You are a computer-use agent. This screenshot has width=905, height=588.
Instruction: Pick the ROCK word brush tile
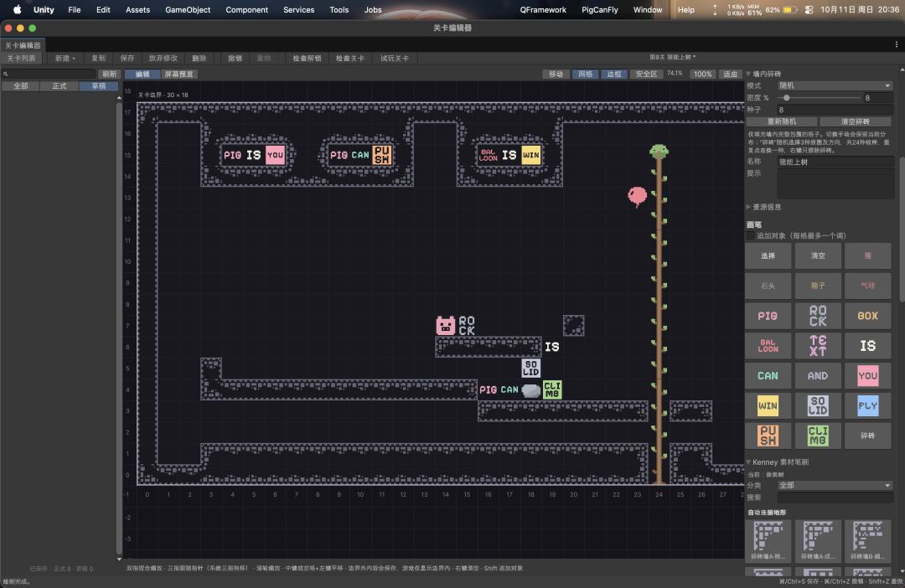tap(818, 316)
